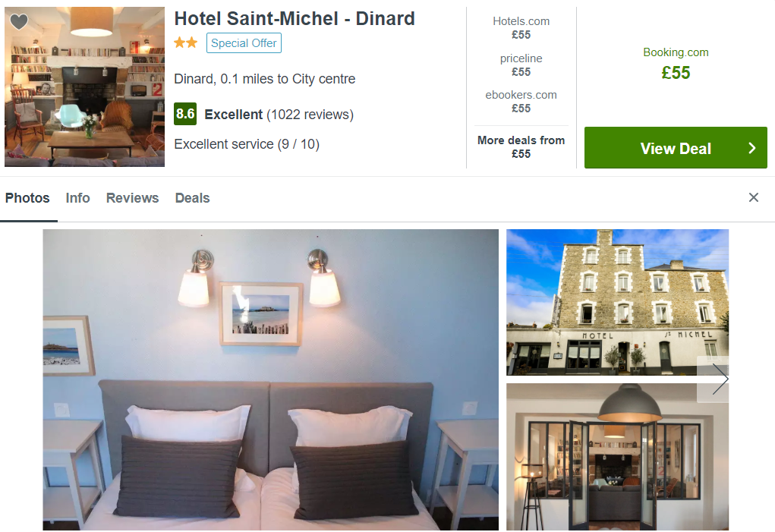Go to the Deals tab
The image size is (775, 532).
[x=192, y=198]
